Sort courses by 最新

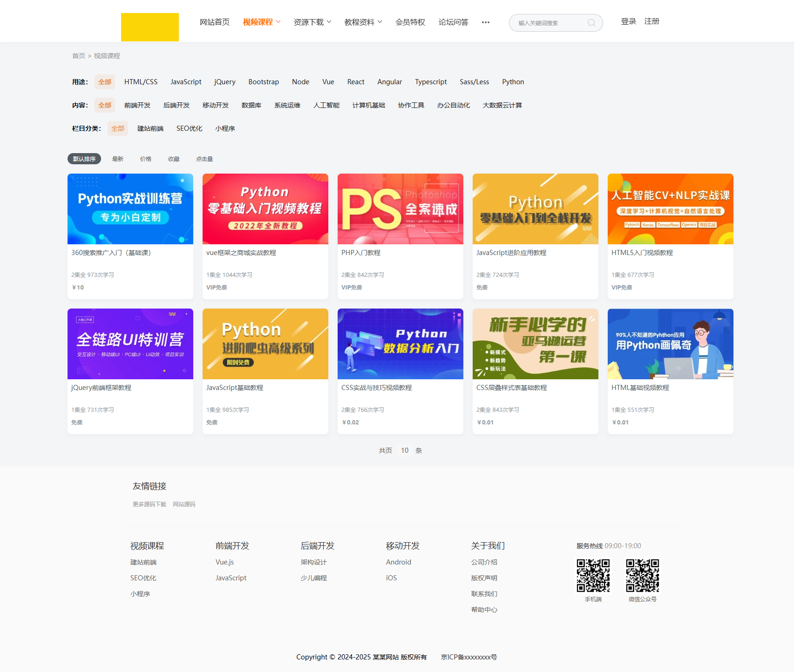tap(118, 159)
